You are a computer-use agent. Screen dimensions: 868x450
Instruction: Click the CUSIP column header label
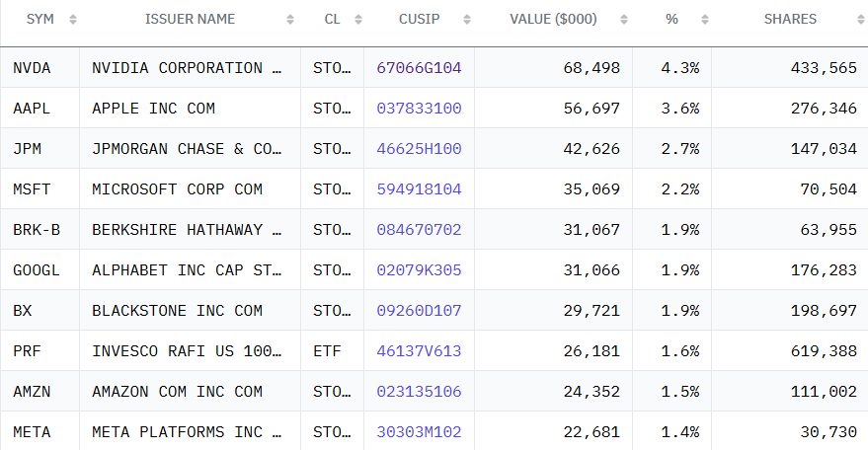click(x=419, y=19)
